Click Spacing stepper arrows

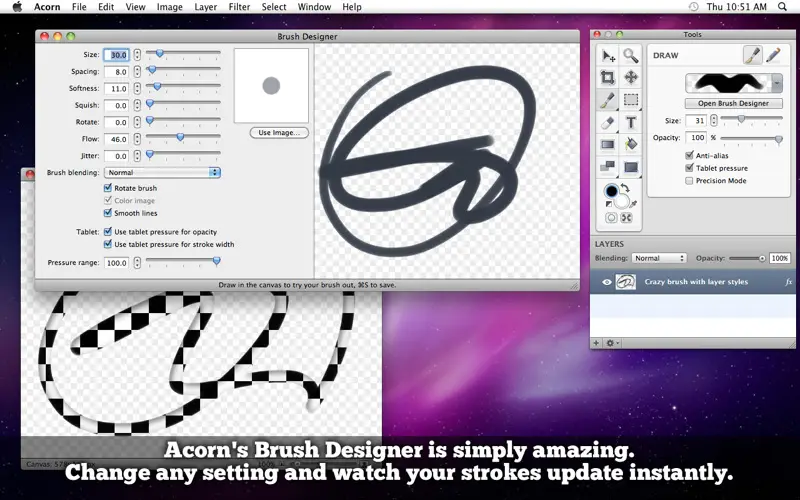137,71
